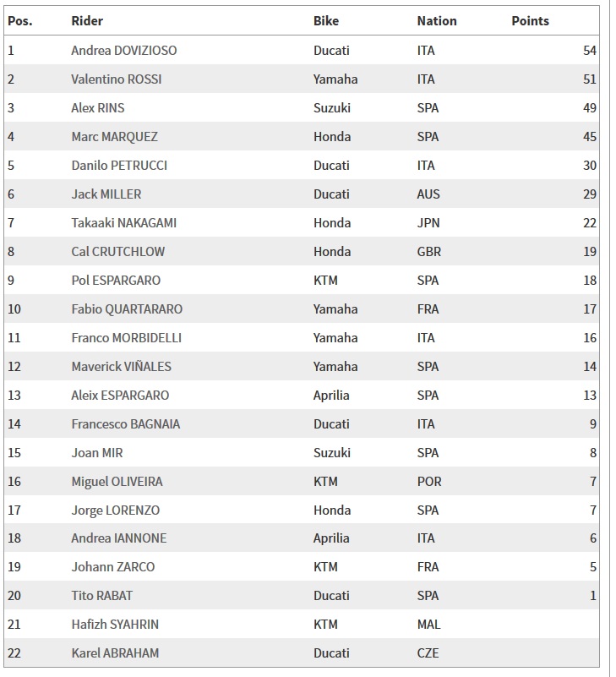Click the Pos. column header
The image size is (616, 677).
pos(19,21)
